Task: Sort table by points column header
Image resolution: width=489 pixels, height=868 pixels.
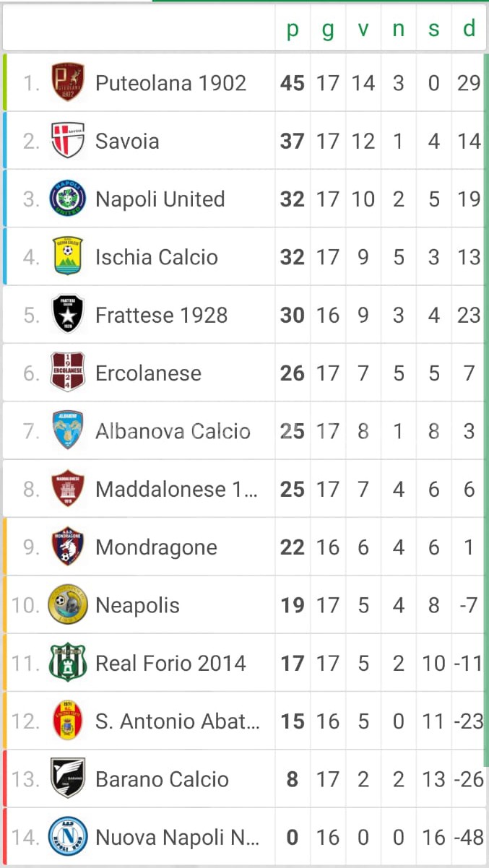Action: 293,30
